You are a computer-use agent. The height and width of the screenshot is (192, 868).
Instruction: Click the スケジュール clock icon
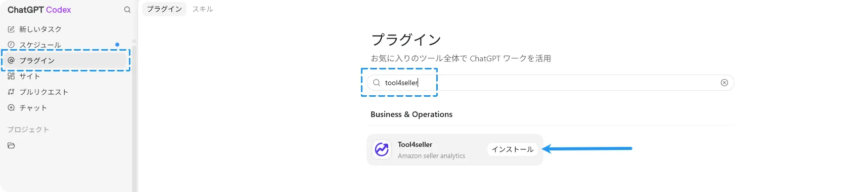11,45
